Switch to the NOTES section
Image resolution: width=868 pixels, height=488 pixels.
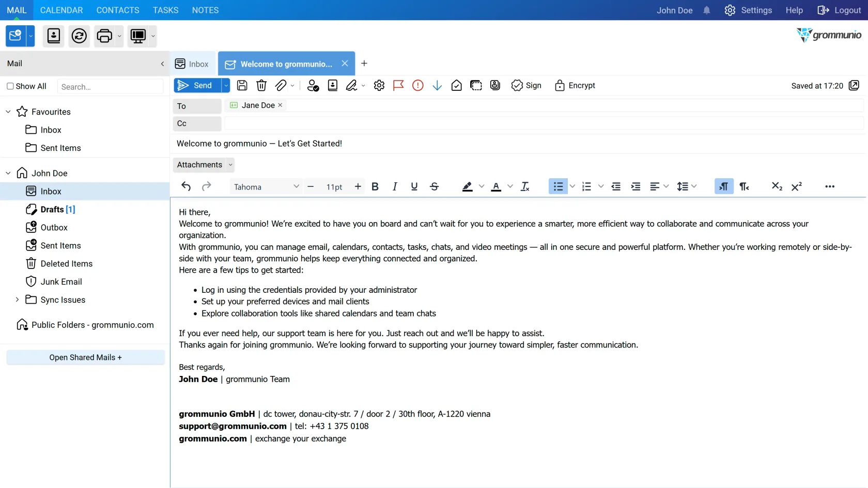(x=205, y=10)
